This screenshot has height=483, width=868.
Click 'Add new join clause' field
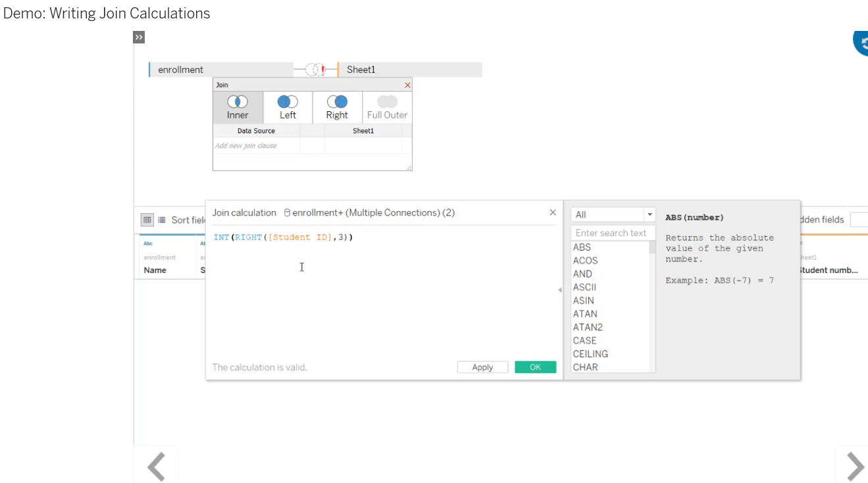[256, 145]
